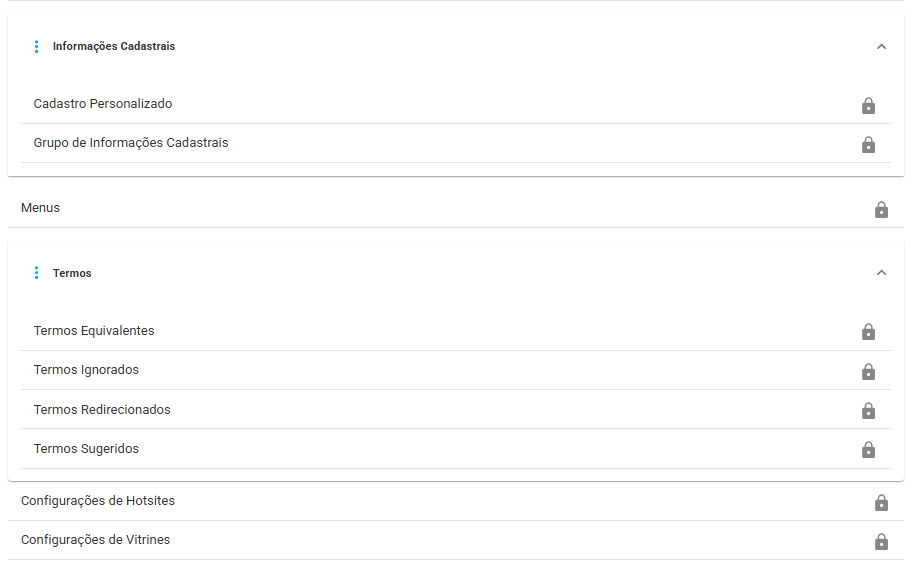The height and width of the screenshot is (569, 914).
Task: Collapse the Termos section chevron
Action: tap(881, 273)
